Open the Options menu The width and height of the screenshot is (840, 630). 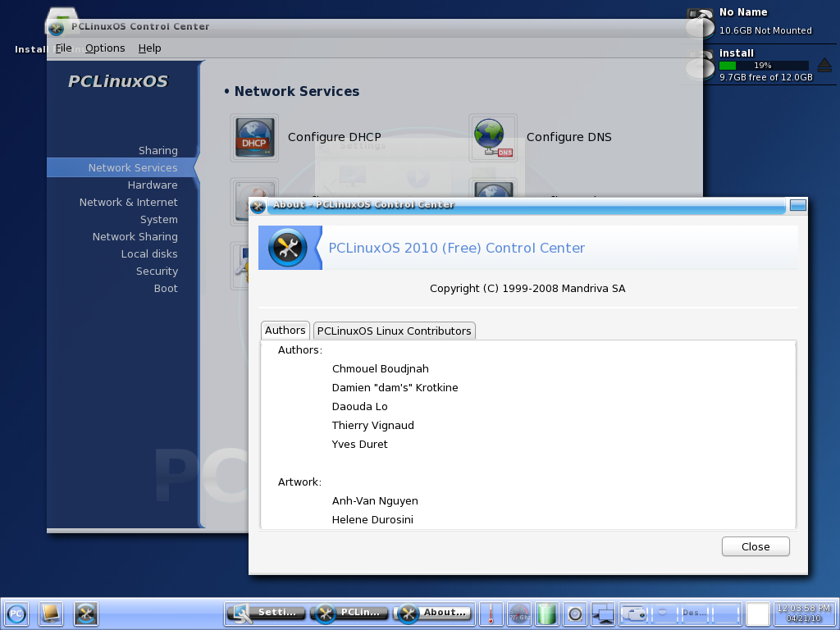coord(105,48)
